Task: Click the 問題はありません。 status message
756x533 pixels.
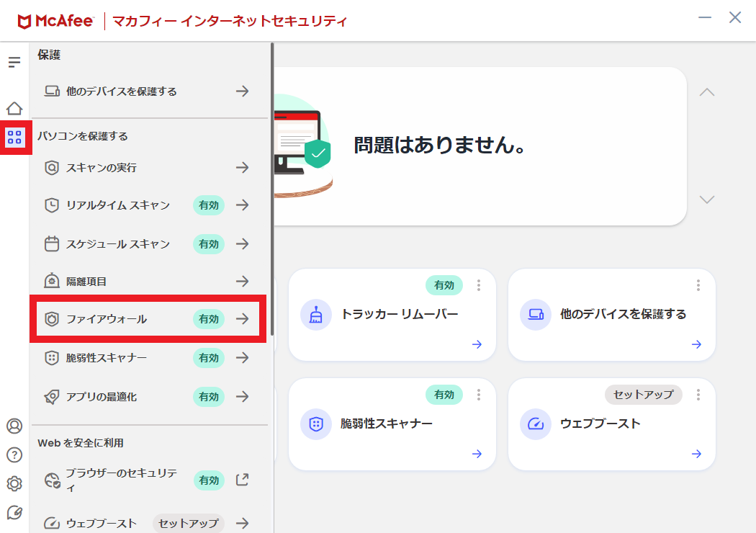Action: pos(440,145)
